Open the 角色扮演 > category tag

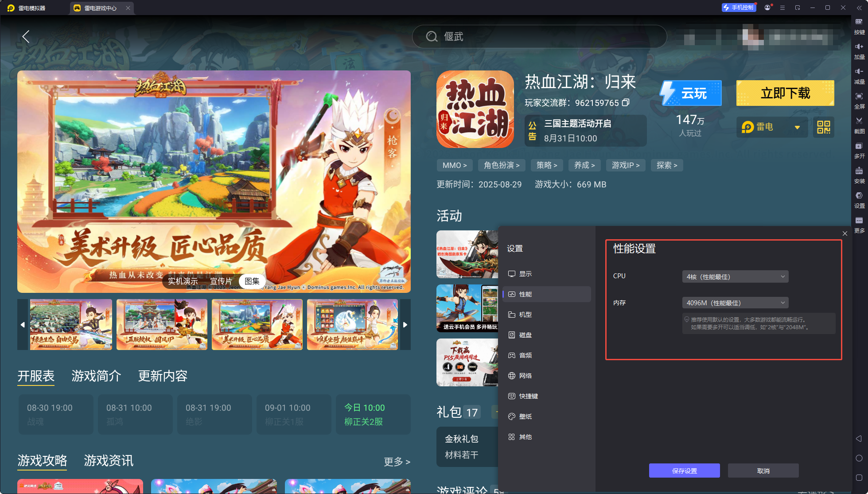(502, 165)
